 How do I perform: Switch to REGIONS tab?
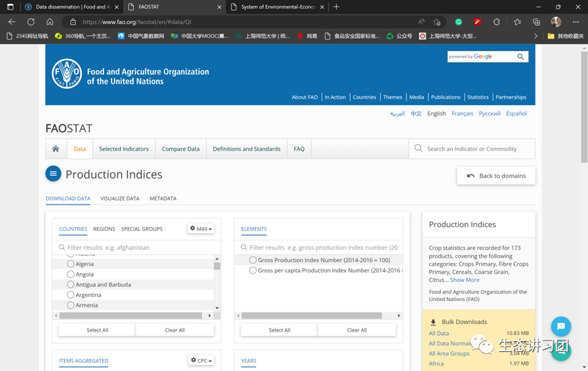[104, 229]
